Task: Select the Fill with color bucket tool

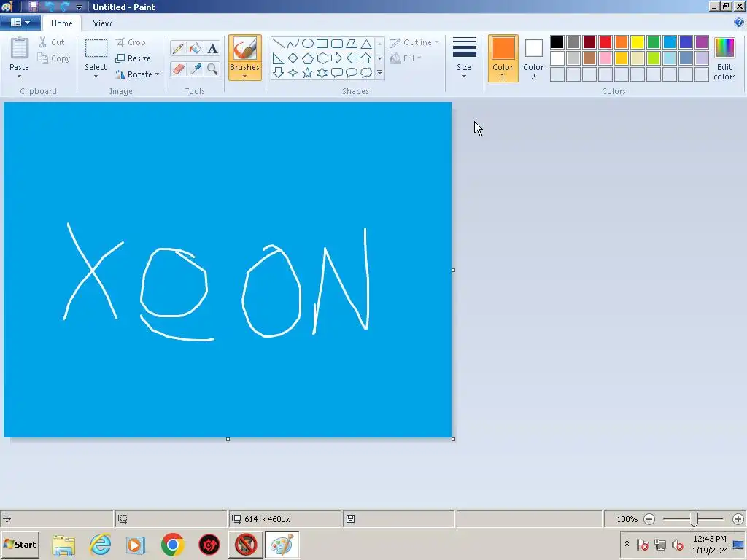Action: [x=196, y=49]
